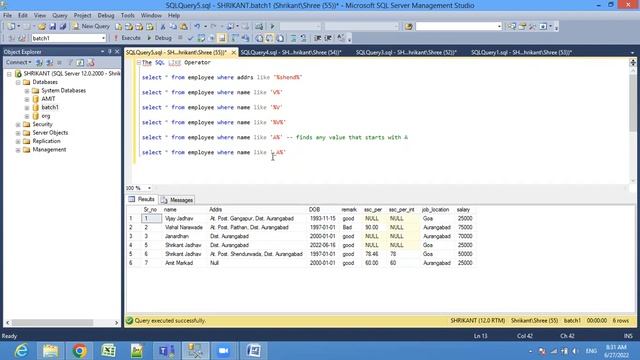Click the Parse checkmark icon next to Debug
The width and height of the screenshot is (640, 360).
190,38
